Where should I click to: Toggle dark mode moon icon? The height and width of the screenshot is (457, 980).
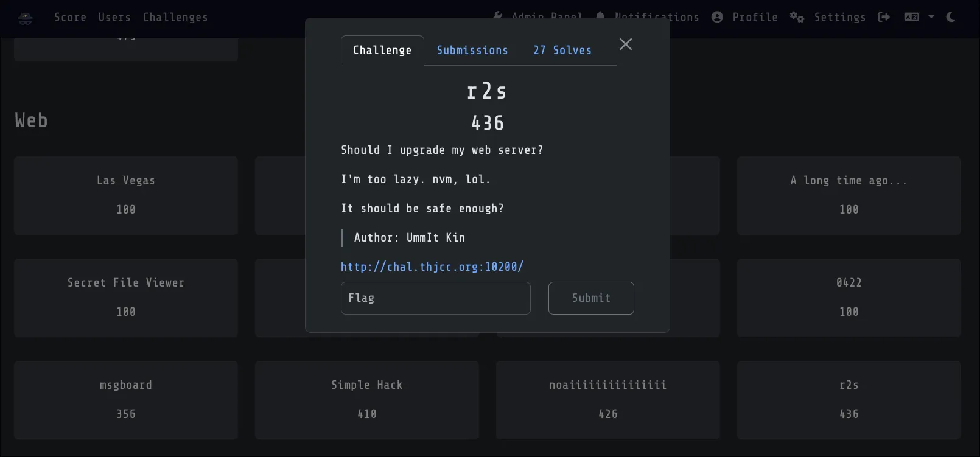click(951, 17)
